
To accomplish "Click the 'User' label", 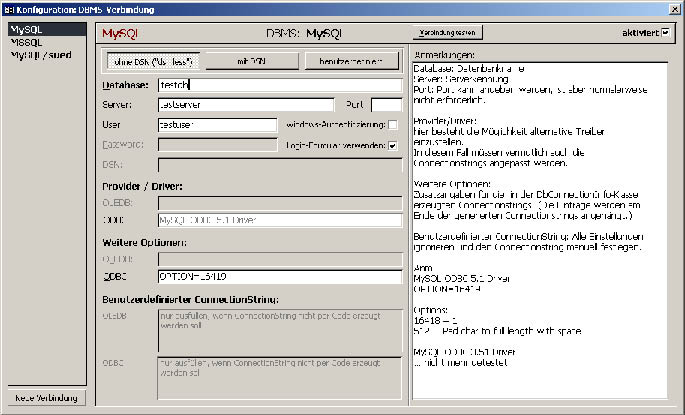I will (x=111, y=124).
